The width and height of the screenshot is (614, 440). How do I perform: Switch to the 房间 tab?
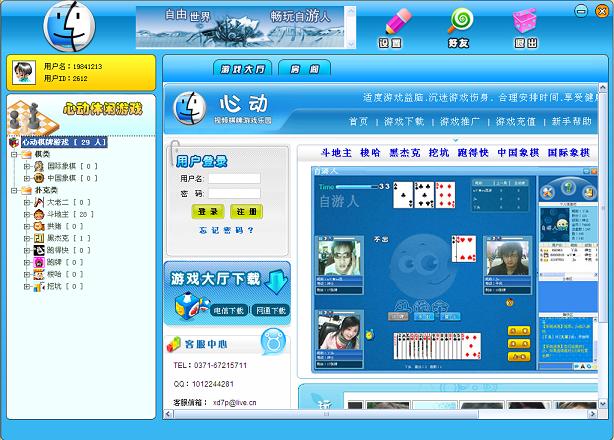[x=304, y=69]
